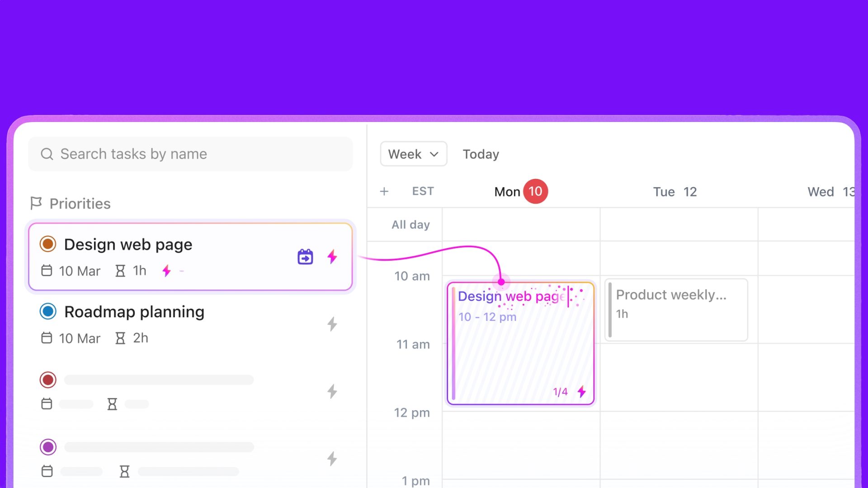Click the pink lightning bolt on Design web page task
This screenshot has height=488, width=868.
(332, 257)
